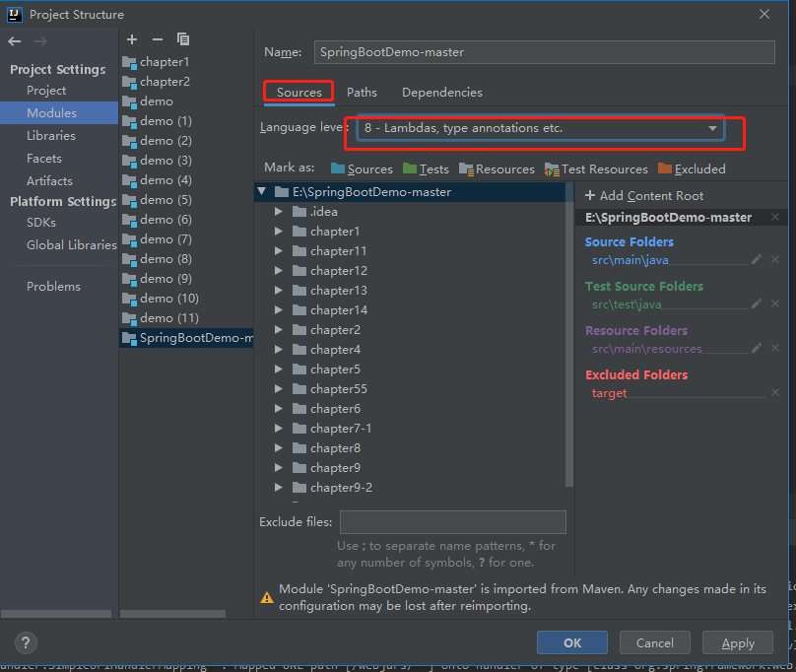Expand the chapter12 folder
The width and height of the screenshot is (796, 672).
[278, 271]
